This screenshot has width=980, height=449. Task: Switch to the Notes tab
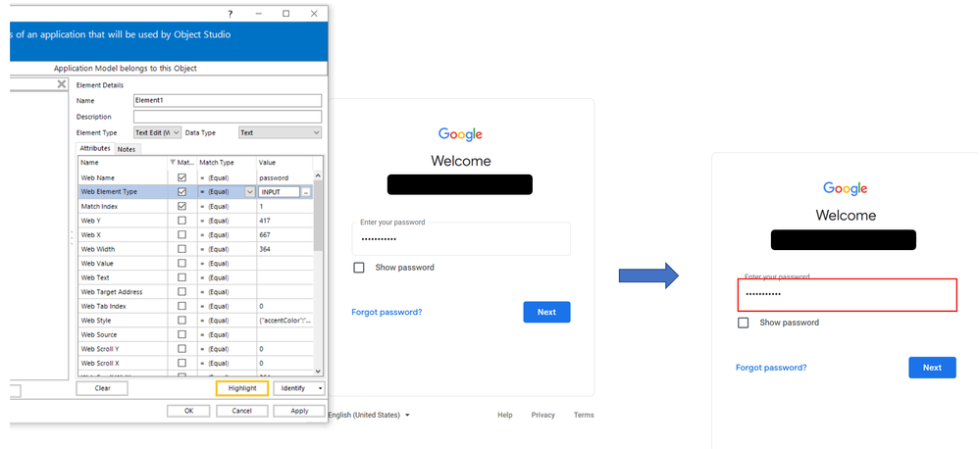[127, 149]
